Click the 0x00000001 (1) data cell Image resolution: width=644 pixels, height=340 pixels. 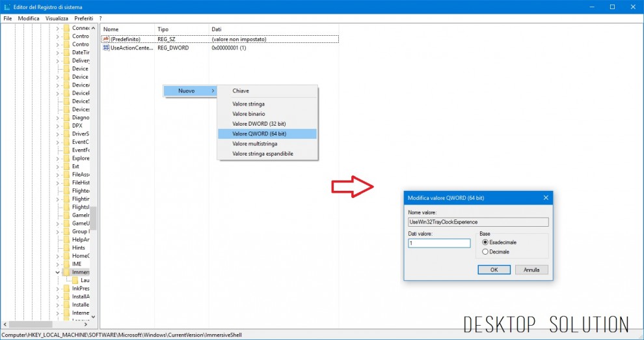(229, 48)
